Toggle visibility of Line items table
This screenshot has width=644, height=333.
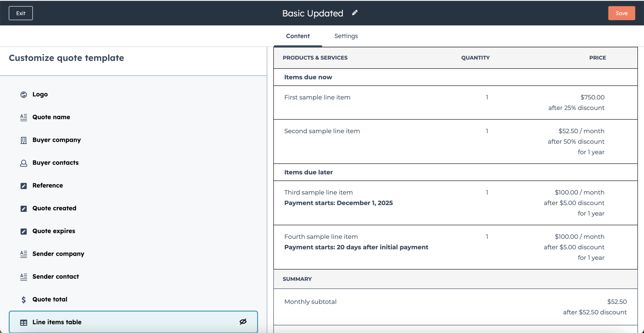(x=243, y=322)
